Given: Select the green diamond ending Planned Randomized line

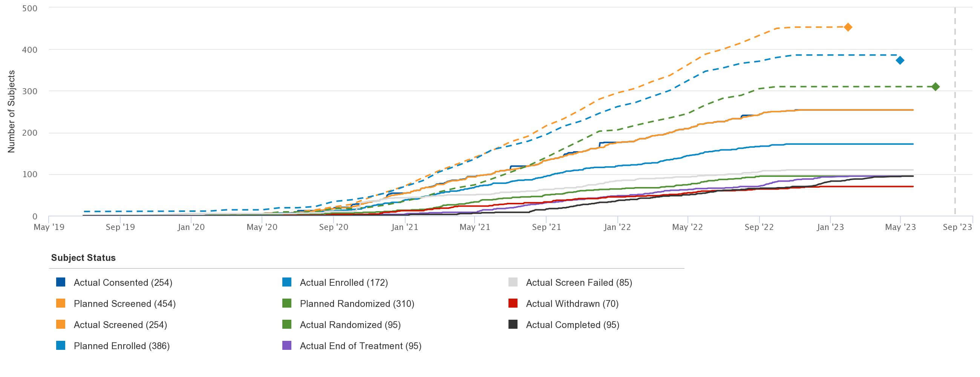Looking at the screenshot, I should click(936, 87).
